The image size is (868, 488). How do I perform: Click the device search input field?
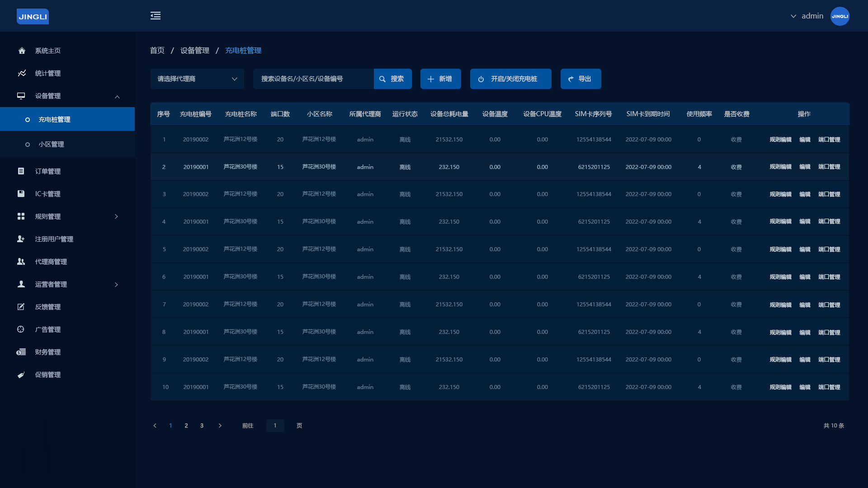click(x=313, y=79)
